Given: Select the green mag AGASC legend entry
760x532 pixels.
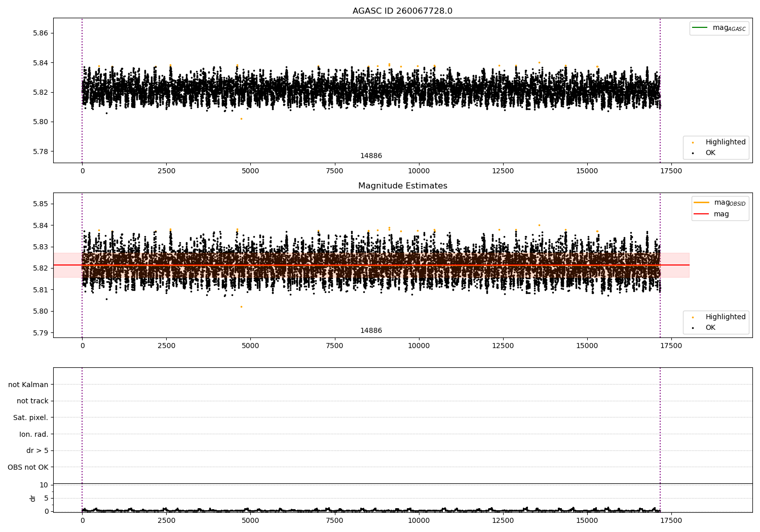Looking at the screenshot, I should [719, 28].
